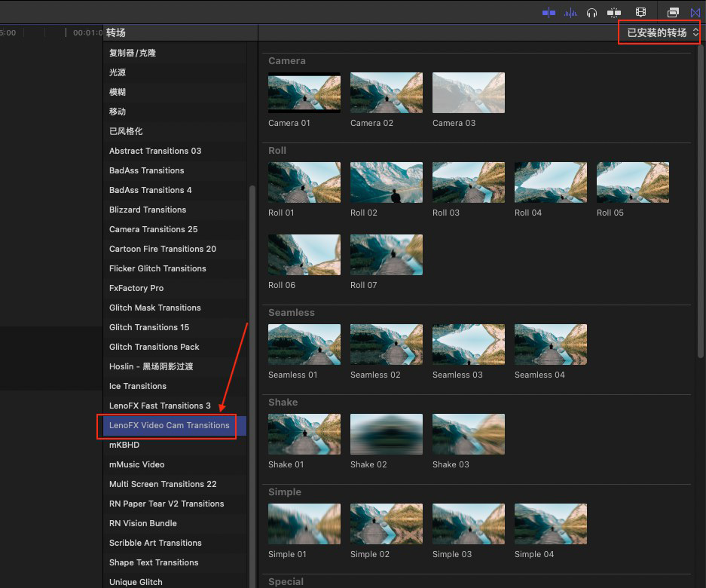This screenshot has height=588, width=706.
Task: Select Glitch Mask Transitions category
Action: click(x=175, y=308)
